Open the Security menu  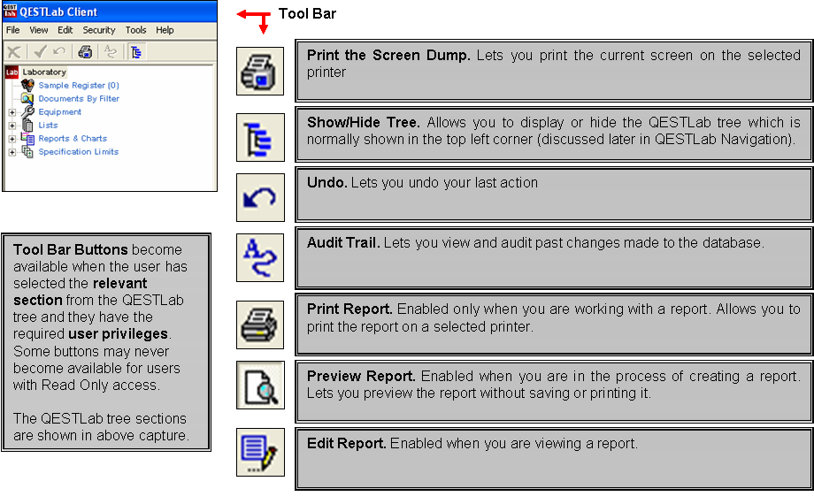[x=99, y=30]
